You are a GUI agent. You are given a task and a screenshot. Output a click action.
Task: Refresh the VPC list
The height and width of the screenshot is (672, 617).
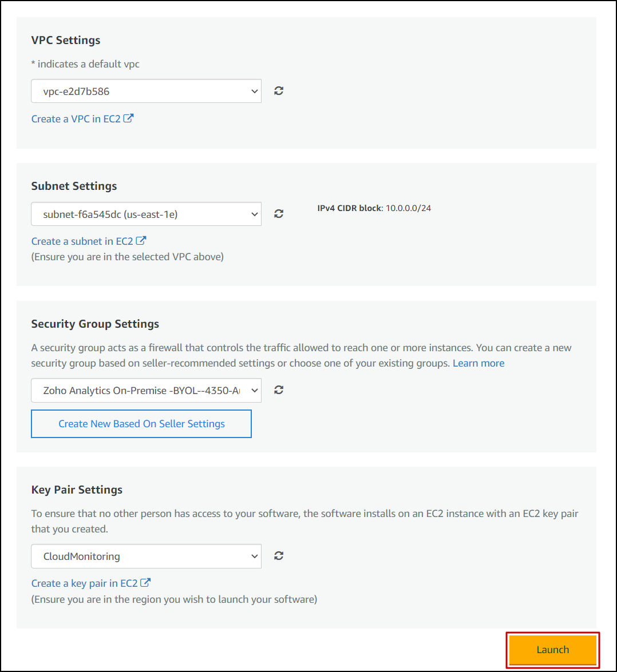click(279, 91)
